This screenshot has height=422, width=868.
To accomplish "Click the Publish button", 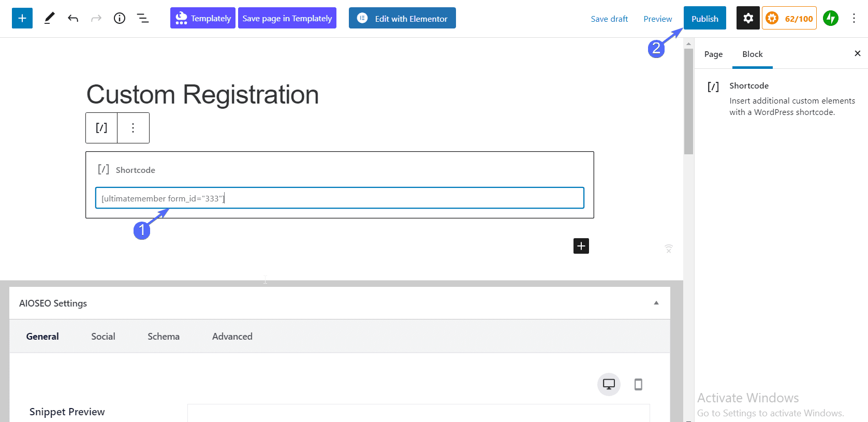I will pyautogui.click(x=705, y=18).
